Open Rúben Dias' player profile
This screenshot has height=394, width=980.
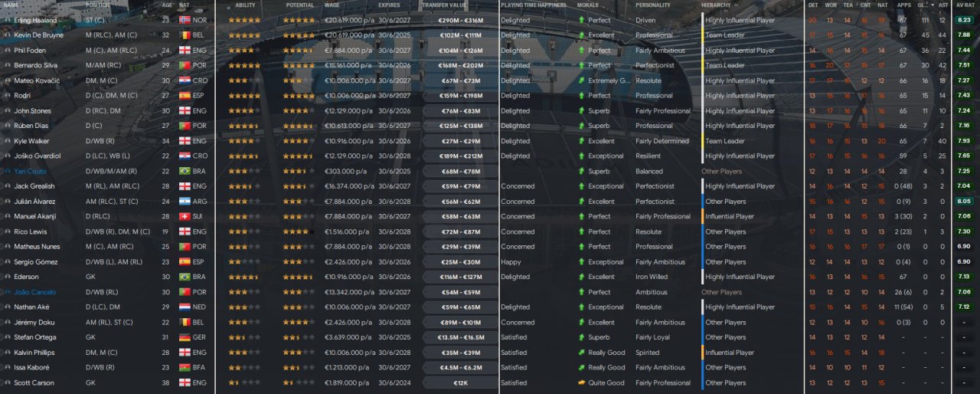(31, 126)
